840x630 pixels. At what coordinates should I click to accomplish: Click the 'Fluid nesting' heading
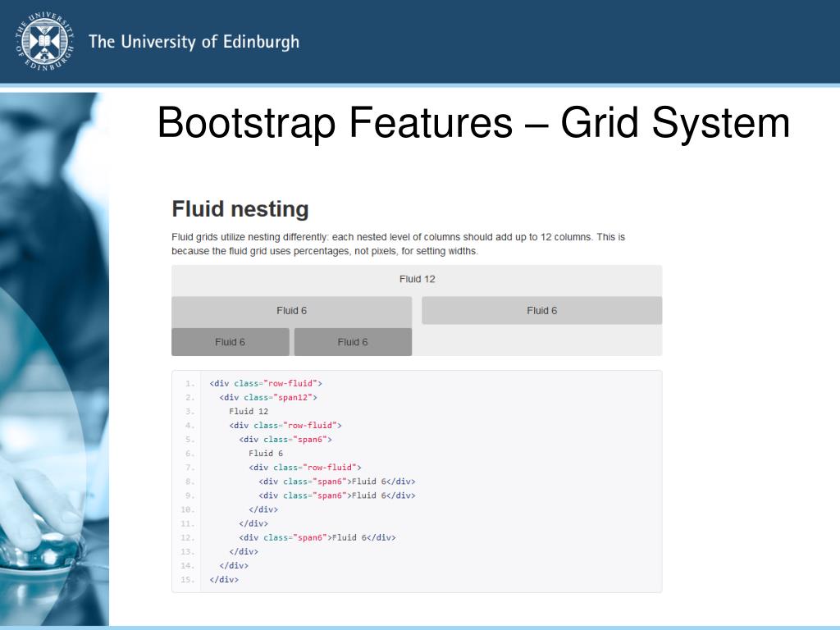point(240,209)
